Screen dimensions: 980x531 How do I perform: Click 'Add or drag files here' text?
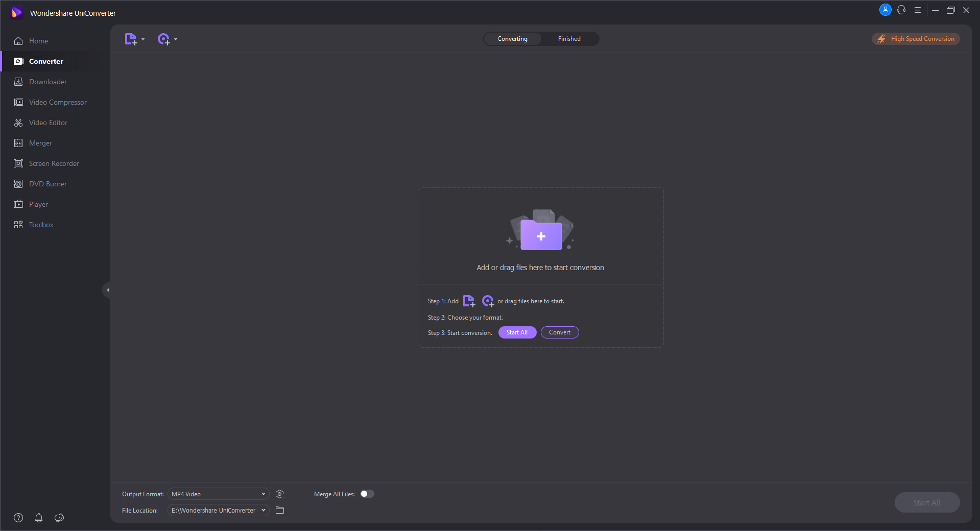[x=540, y=268]
